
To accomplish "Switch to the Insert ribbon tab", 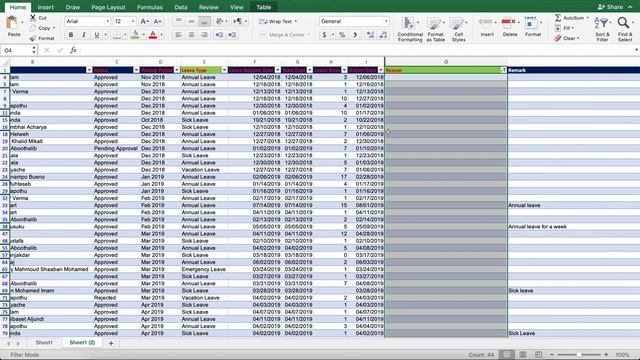I will [45, 7].
